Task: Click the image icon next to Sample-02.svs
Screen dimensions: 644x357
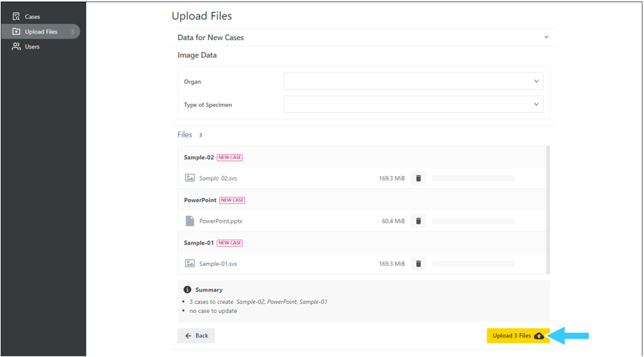Action: pyautogui.click(x=189, y=178)
